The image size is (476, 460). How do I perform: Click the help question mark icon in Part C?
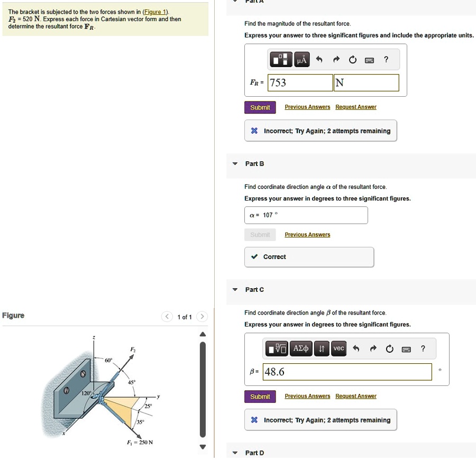coord(423,348)
